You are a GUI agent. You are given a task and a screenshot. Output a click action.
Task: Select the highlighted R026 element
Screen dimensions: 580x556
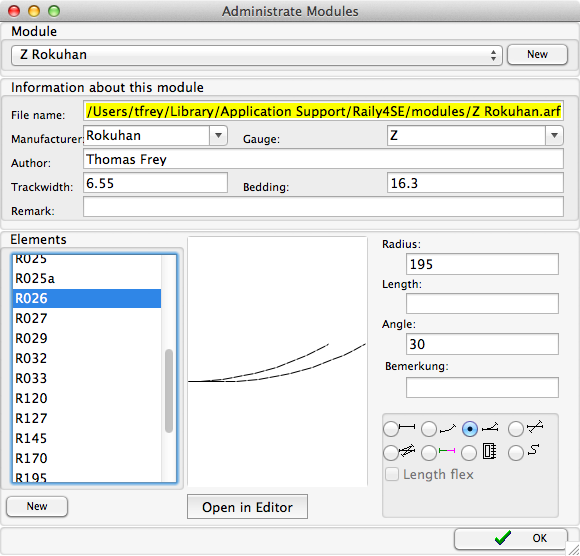tap(87, 298)
